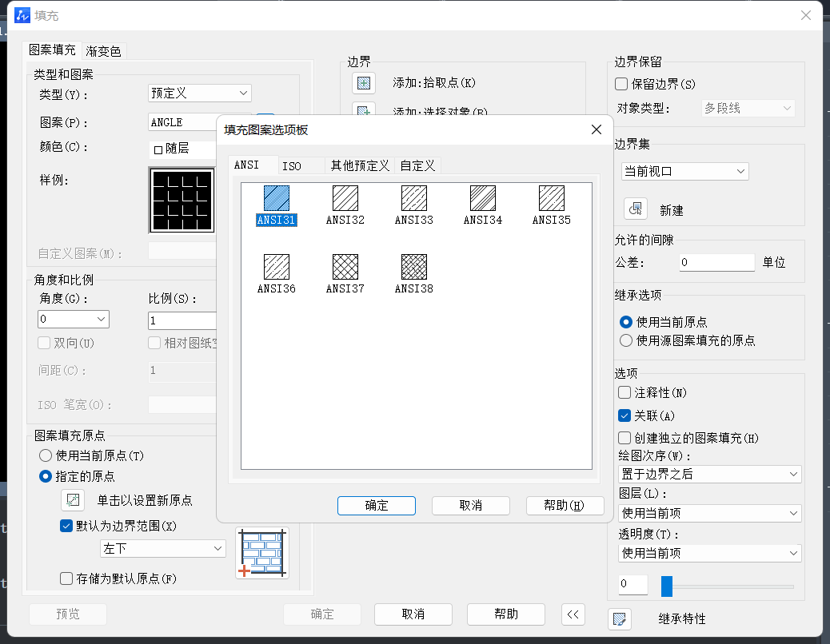Click the transparency value field
The height and width of the screenshot is (644, 830).
pyautogui.click(x=633, y=584)
